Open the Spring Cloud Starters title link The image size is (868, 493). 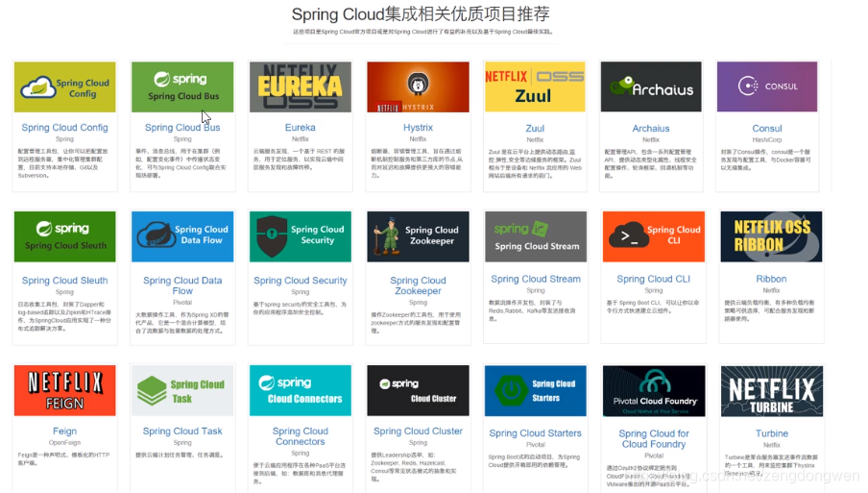coord(536,433)
